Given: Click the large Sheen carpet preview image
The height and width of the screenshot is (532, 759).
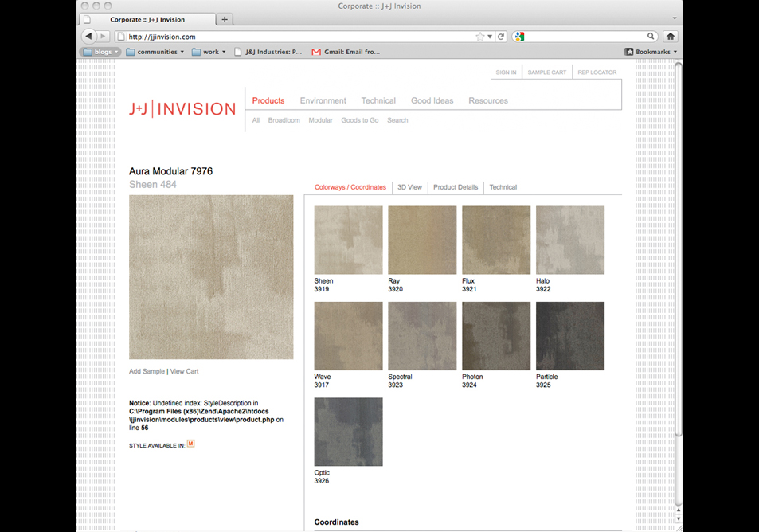Looking at the screenshot, I should pos(211,277).
